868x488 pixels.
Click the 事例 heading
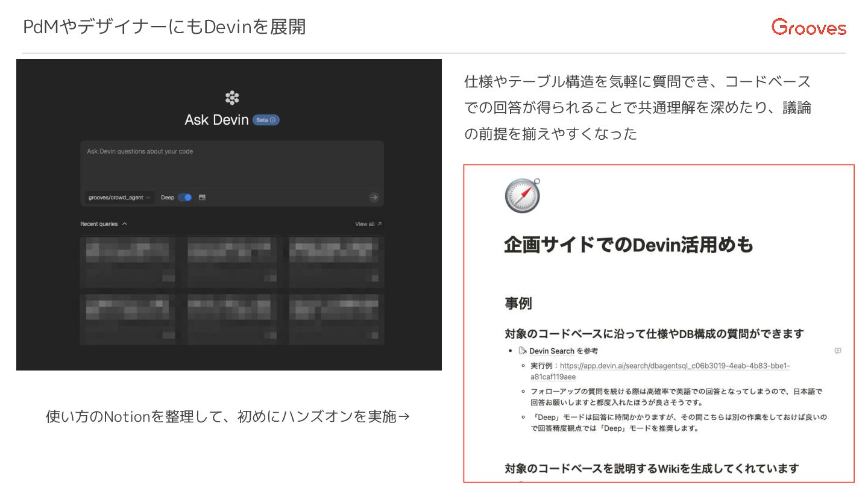[518, 304]
